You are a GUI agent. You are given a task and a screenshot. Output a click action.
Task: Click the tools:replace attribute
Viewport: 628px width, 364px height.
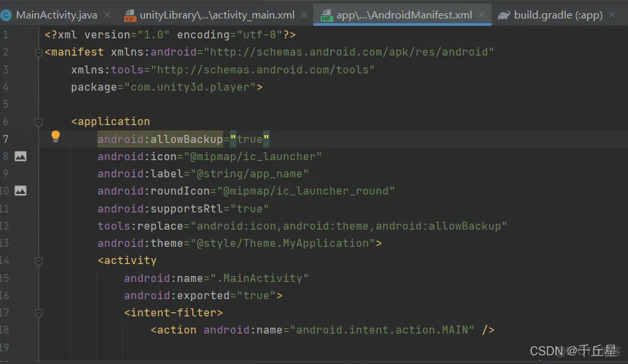pyautogui.click(x=140, y=226)
